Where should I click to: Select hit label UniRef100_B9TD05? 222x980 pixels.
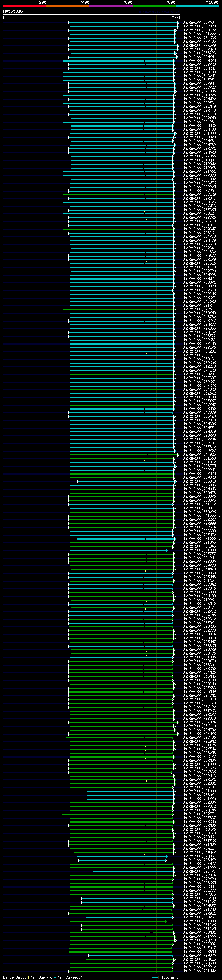(199, 543)
